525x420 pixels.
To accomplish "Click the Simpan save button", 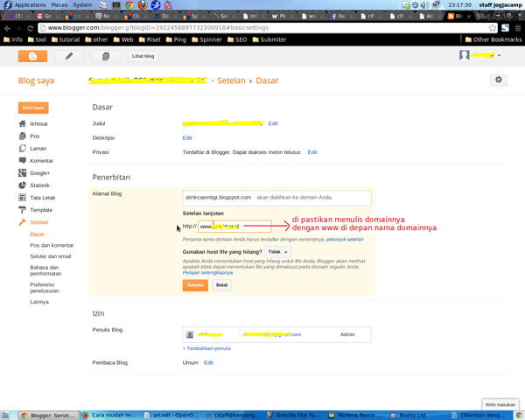I will [x=195, y=285].
